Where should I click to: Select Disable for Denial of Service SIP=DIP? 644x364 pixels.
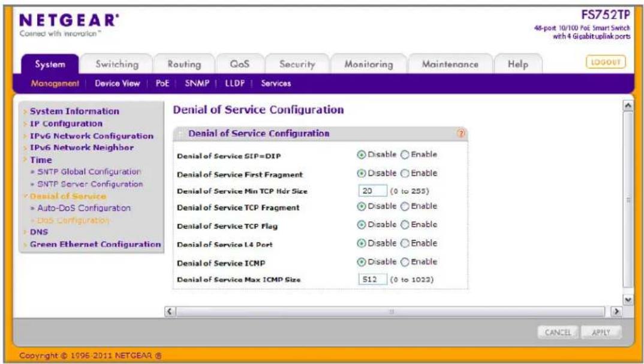click(x=361, y=155)
